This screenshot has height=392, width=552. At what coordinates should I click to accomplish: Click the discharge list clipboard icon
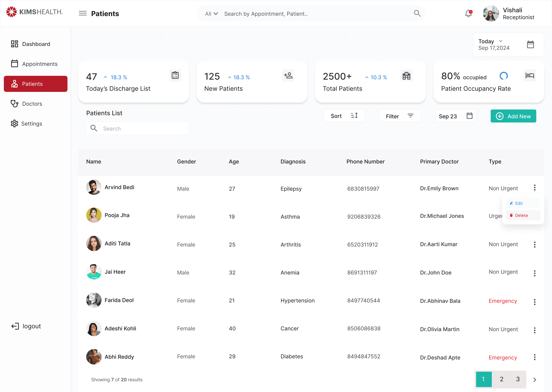click(175, 76)
